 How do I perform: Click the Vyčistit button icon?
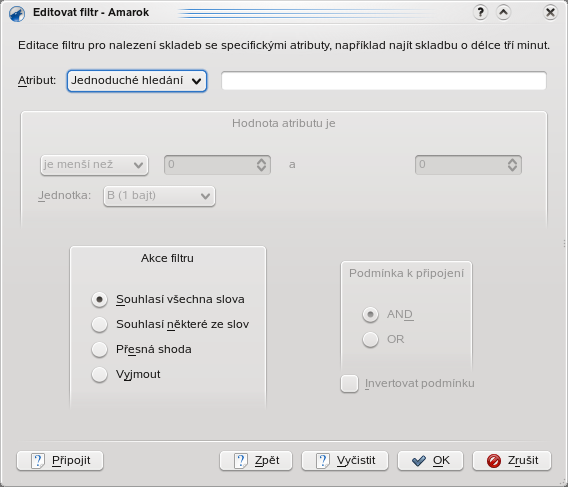(322, 461)
